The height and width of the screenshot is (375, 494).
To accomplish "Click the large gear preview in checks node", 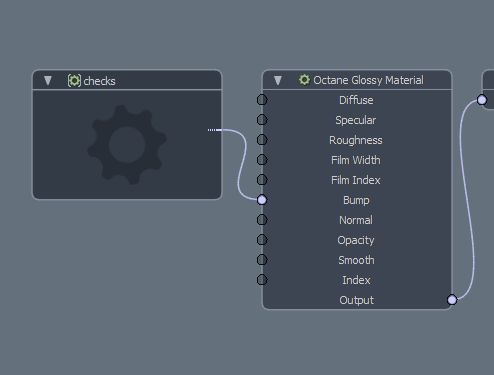I will pyautogui.click(x=127, y=145).
